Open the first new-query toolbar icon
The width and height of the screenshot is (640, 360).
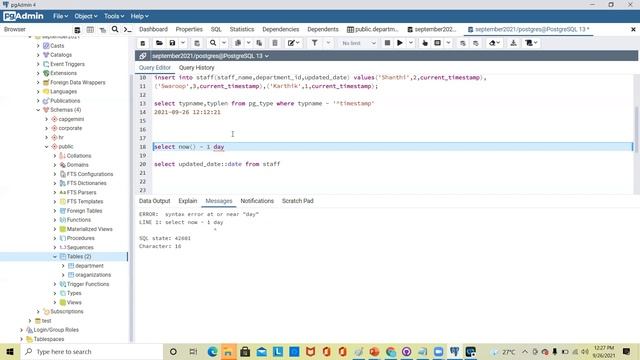142,43
